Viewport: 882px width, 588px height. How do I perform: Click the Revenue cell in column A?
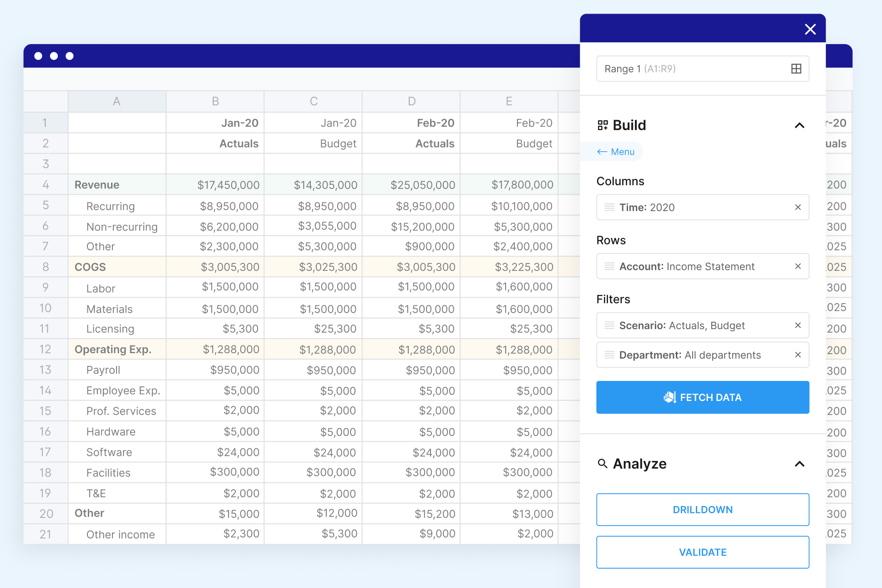117,185
